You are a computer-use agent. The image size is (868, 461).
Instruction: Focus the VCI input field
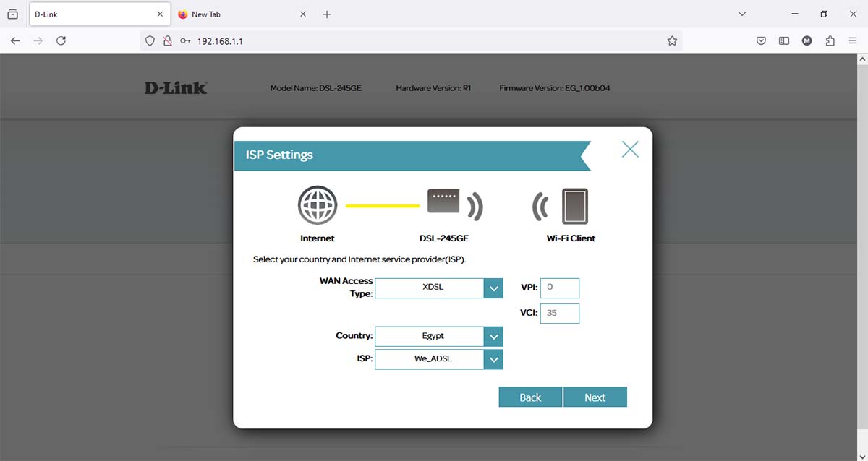(x=559, y=314)
